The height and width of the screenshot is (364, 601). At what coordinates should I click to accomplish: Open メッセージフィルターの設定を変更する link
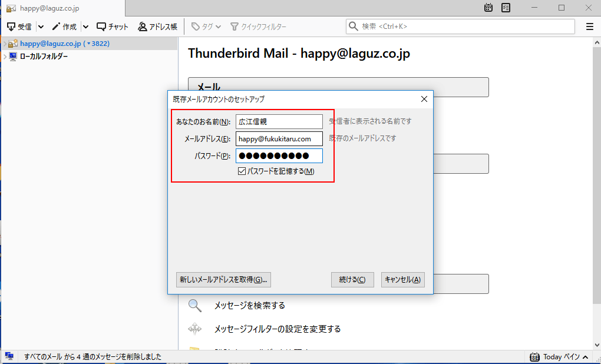click(277, 329)
